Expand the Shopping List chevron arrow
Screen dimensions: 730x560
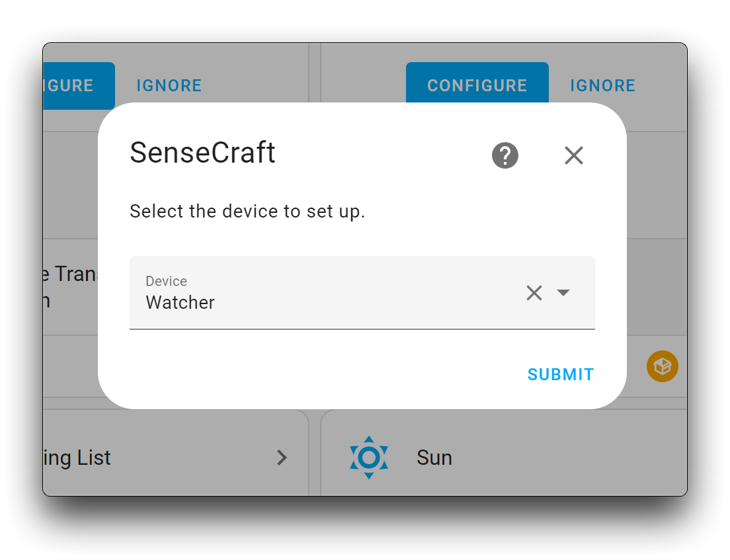tap(282, 458)
